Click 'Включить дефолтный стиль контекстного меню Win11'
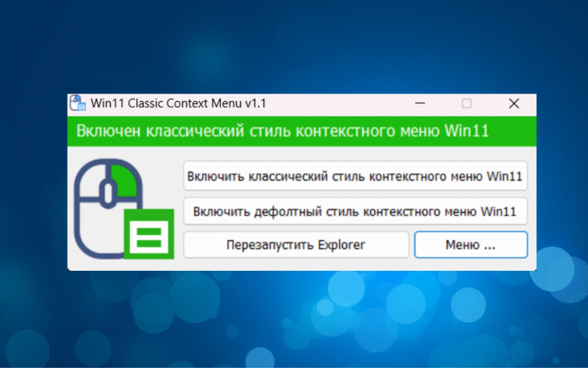 pos(355,211)
